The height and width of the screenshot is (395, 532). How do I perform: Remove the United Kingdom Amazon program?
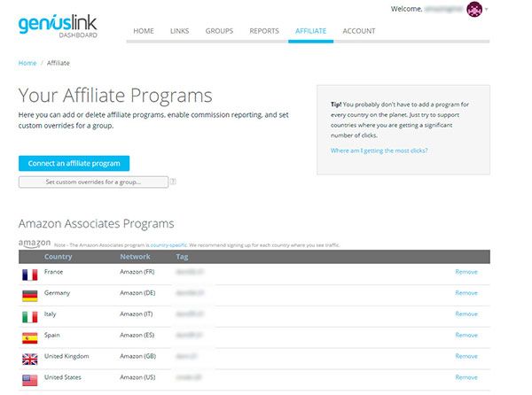pyautogui.click(x=466, y=356)
